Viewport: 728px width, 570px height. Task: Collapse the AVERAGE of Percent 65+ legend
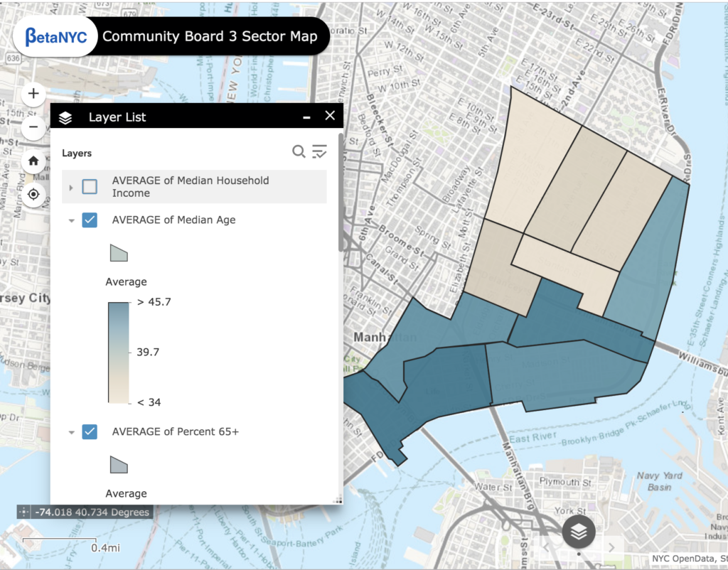70,432
